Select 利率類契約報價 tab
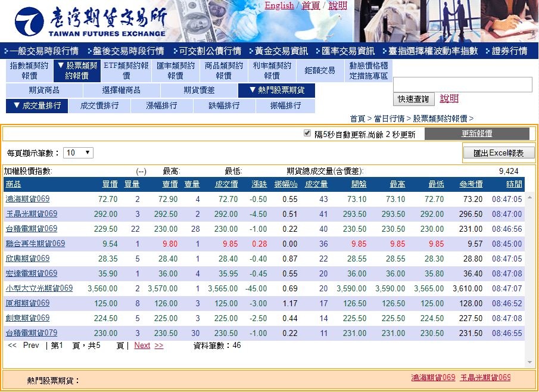 click(x=272, y=70)
